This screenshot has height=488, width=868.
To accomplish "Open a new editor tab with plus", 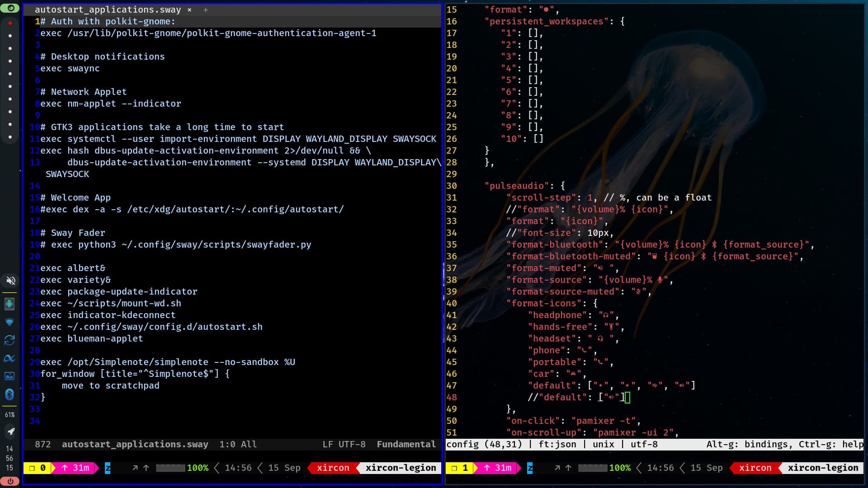I will (206, 9).
